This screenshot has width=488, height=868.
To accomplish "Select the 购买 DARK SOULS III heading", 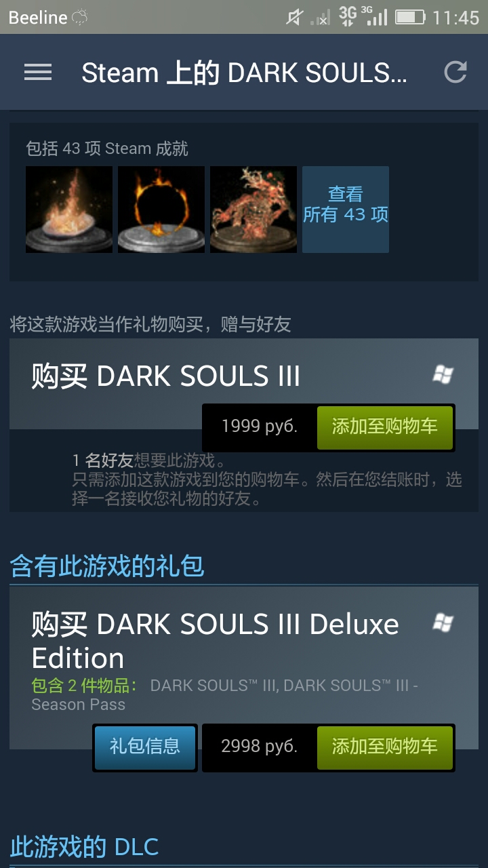I will [x=166, y=376].
